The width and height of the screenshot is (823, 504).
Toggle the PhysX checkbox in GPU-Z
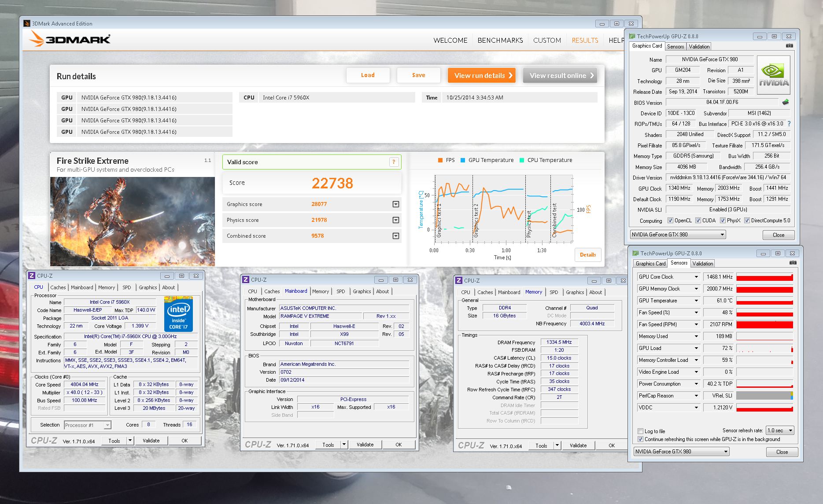pyautogui.click(x=723, y=221)
